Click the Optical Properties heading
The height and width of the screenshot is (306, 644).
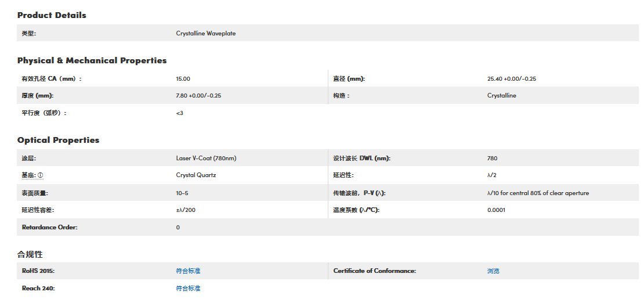pyautogui.click(x=58, y=140)
